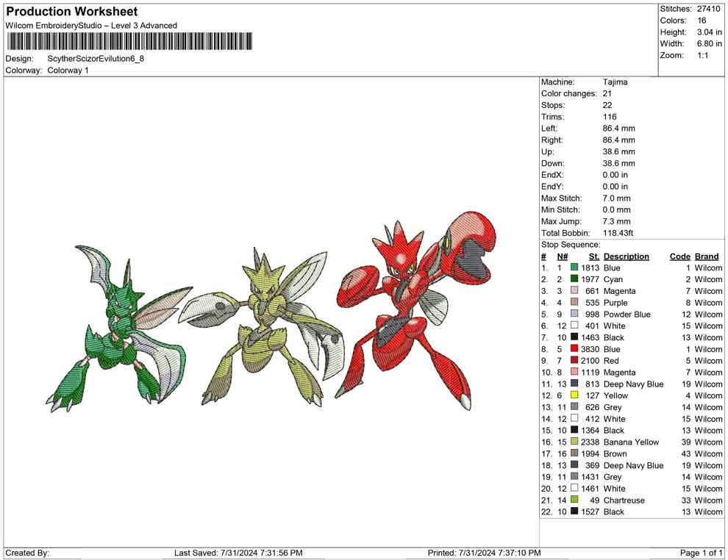This screenshot has height=560, width=728.
Task: Click the swatch for 813 Deep Navy Blue
Action: click(x=574, y=384)
